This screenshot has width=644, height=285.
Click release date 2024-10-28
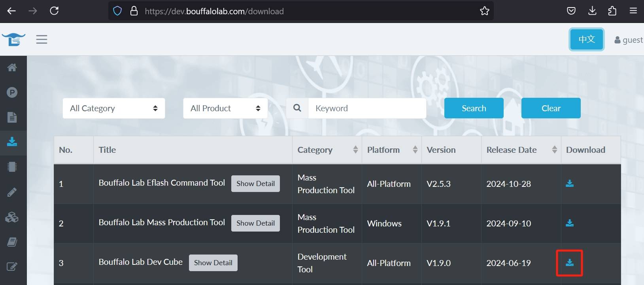508,184
